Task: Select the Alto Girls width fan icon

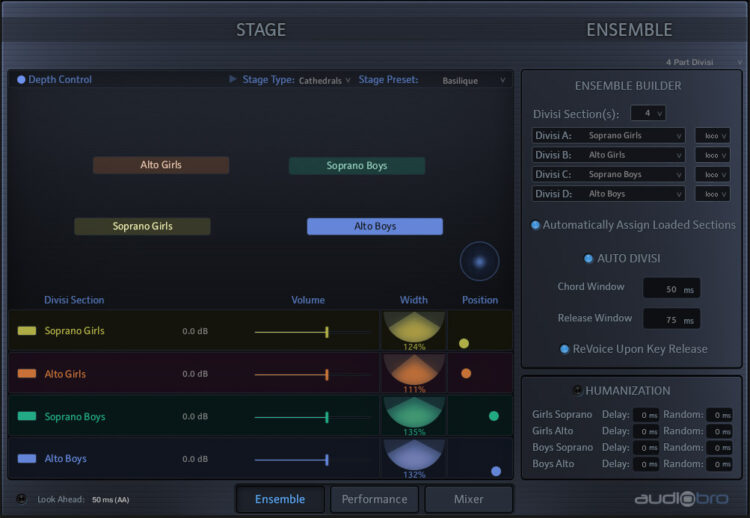Action: 414,370
